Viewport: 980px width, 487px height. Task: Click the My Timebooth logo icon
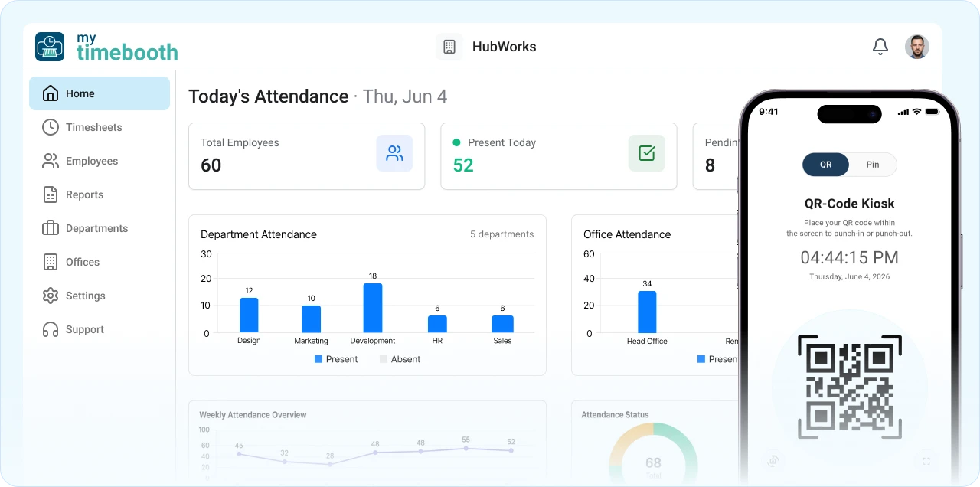tap(50, 47)
